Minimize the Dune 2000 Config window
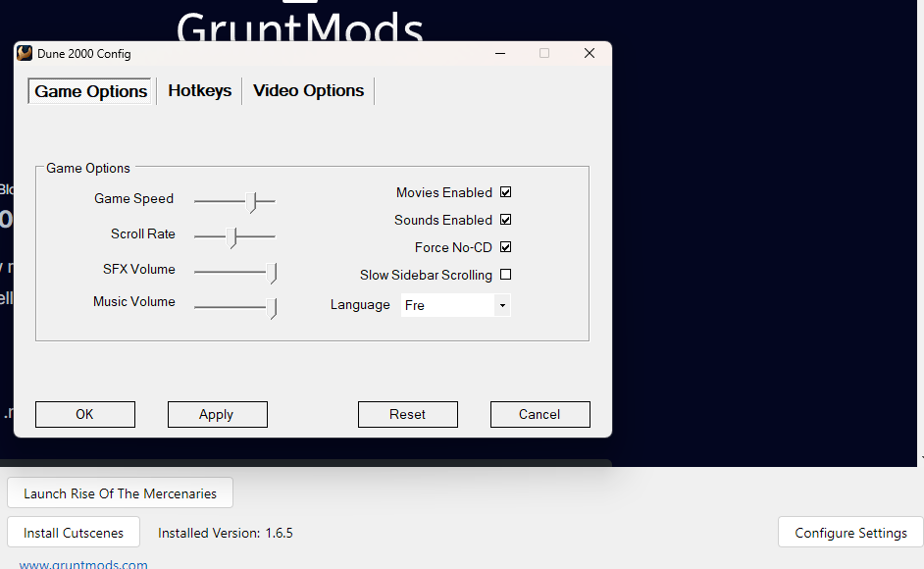Screen dimensions: 924x569 (500, 53)
